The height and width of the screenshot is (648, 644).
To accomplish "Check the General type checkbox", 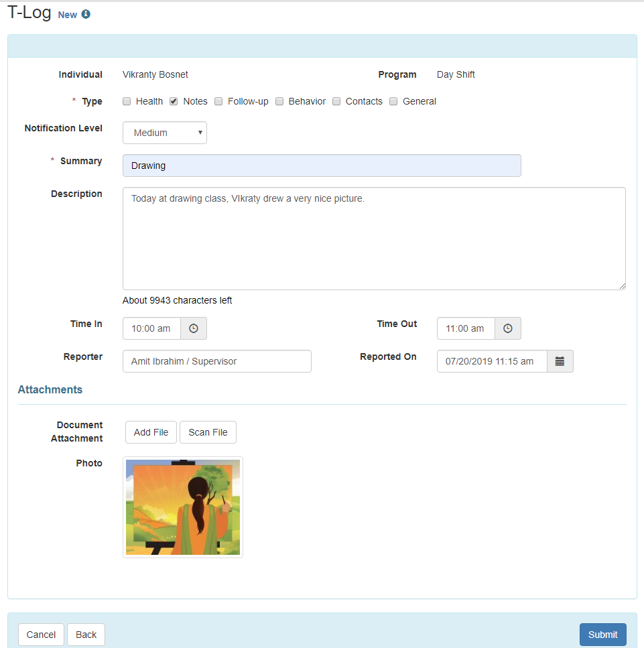I will 393,101.
